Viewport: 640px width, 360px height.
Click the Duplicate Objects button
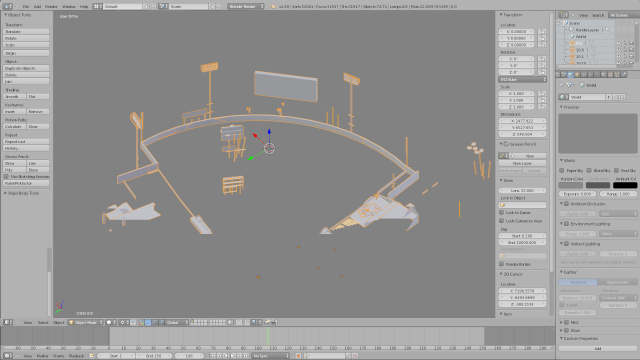click(26, 68)
